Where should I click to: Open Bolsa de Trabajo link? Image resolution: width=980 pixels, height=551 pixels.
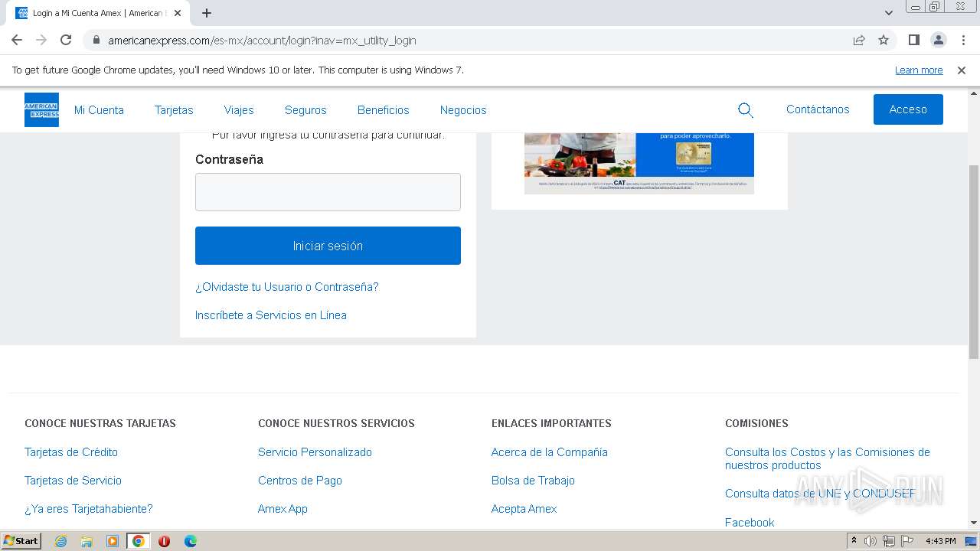(533, 481)
